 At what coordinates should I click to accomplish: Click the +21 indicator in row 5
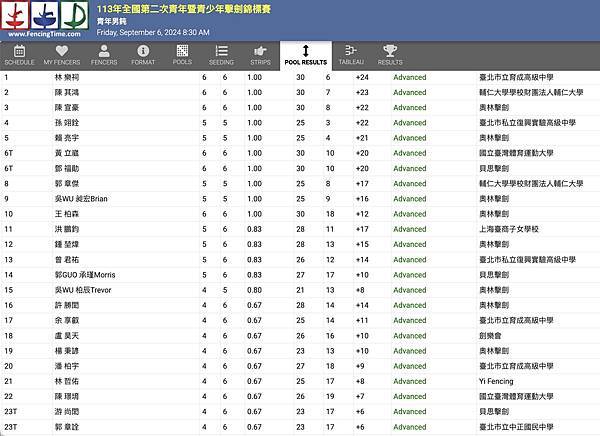pos(362,138)
